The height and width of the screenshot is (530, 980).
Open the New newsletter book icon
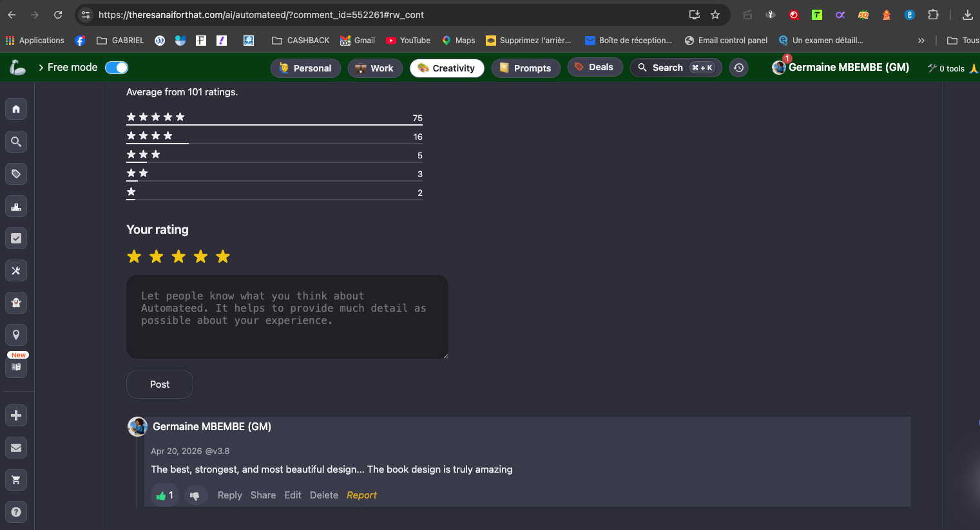pos(16,367)
